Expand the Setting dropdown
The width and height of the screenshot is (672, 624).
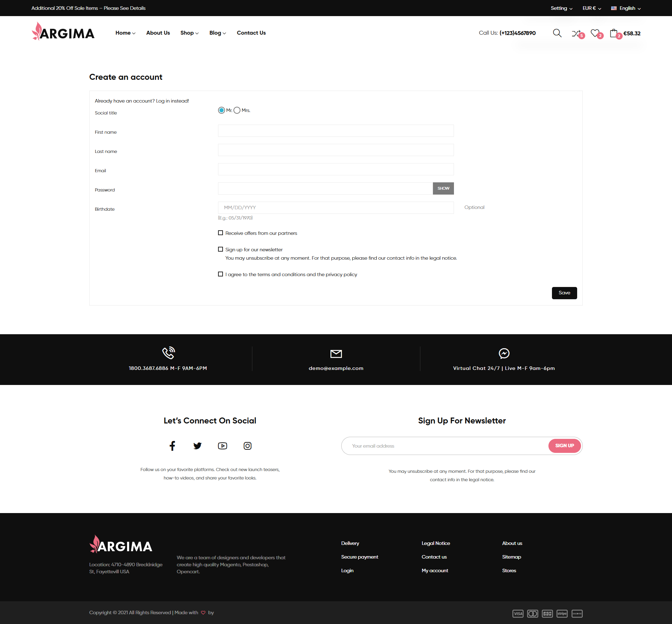(561, 8)
